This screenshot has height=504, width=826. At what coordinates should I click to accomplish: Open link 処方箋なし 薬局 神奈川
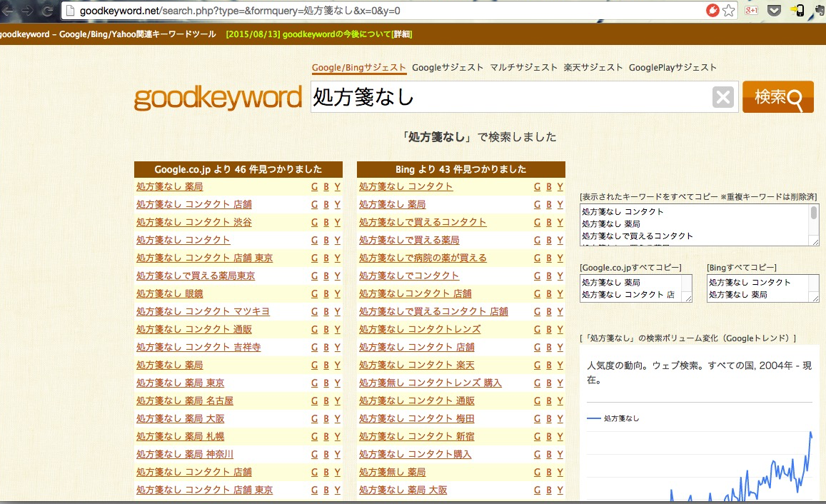click(185, 455)
